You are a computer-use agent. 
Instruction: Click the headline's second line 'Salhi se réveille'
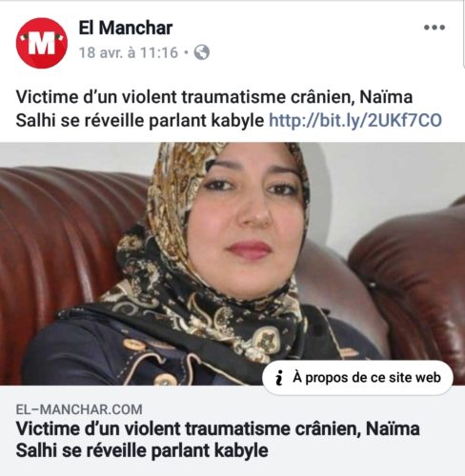coord(142,450)
